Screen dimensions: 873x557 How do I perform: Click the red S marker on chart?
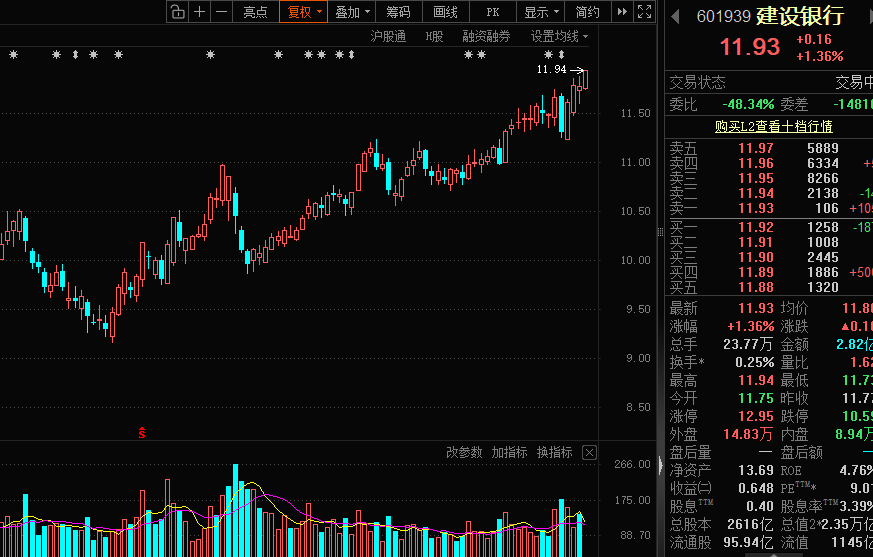pos(142,432)
